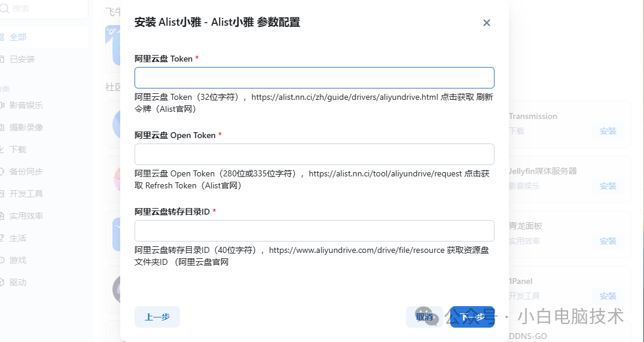Screen dimensions: 644x342
Task: Install 1Panel via its 安装 button
Action: (x=608, y=297)
